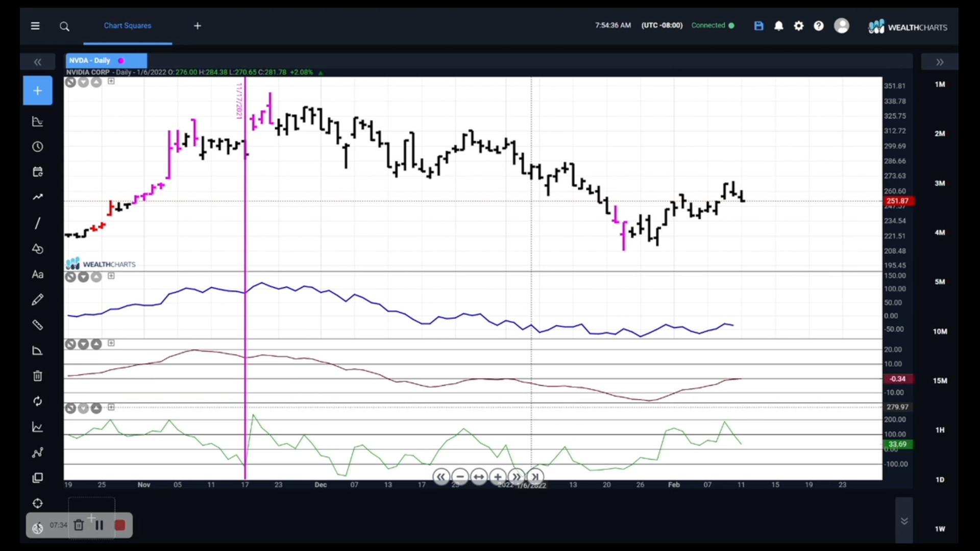
Task: Open the user profile avatar
Action: (842, 26)
